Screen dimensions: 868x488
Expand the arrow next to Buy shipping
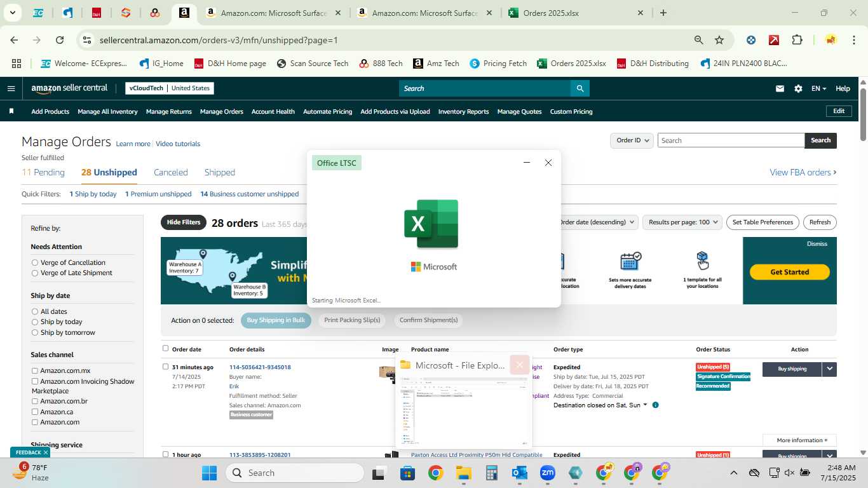829,369
